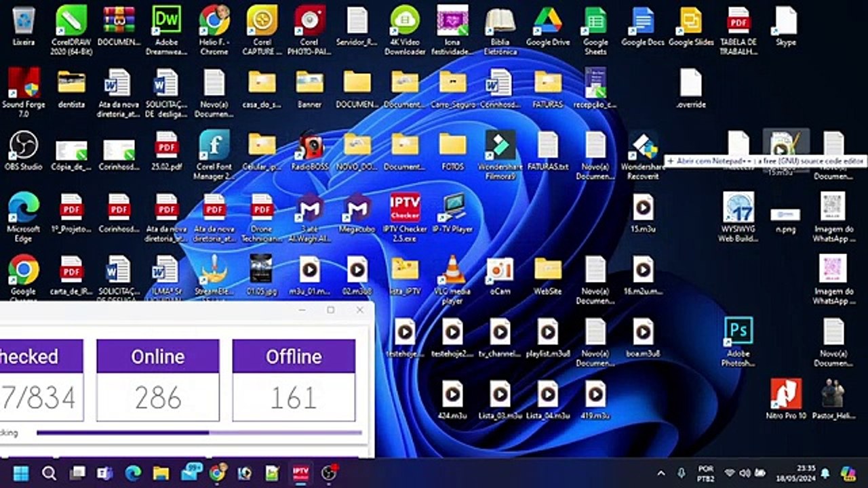The width and height of the screenshot is (868, 488).
Task: Open the Skype desktop icon
Action: pos(786,27)
